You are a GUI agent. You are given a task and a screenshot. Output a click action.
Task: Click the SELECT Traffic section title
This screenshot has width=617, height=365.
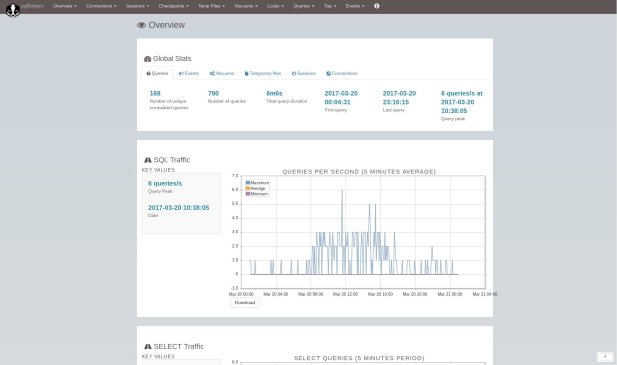pos(179,347)
